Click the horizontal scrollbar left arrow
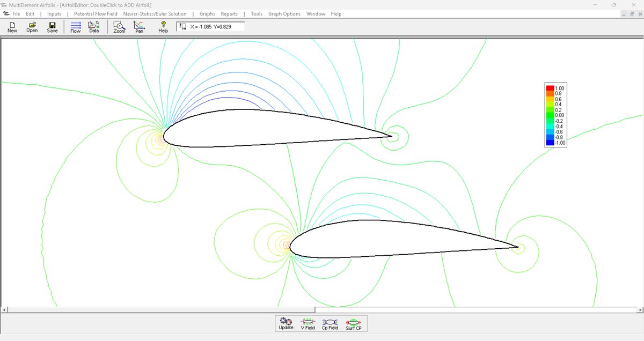 4,310
